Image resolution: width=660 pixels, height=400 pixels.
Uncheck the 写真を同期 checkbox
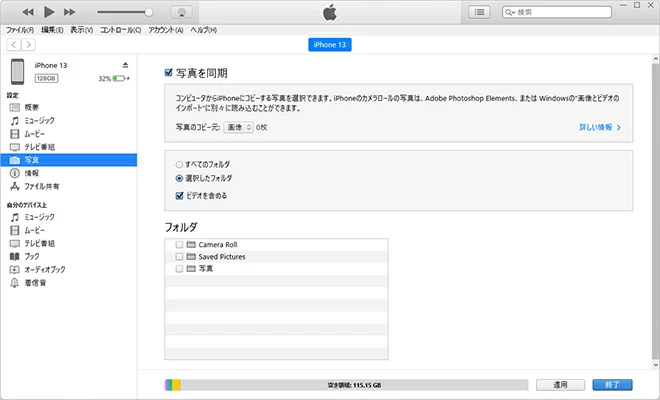pyautogui.click(x=168, y=73)
